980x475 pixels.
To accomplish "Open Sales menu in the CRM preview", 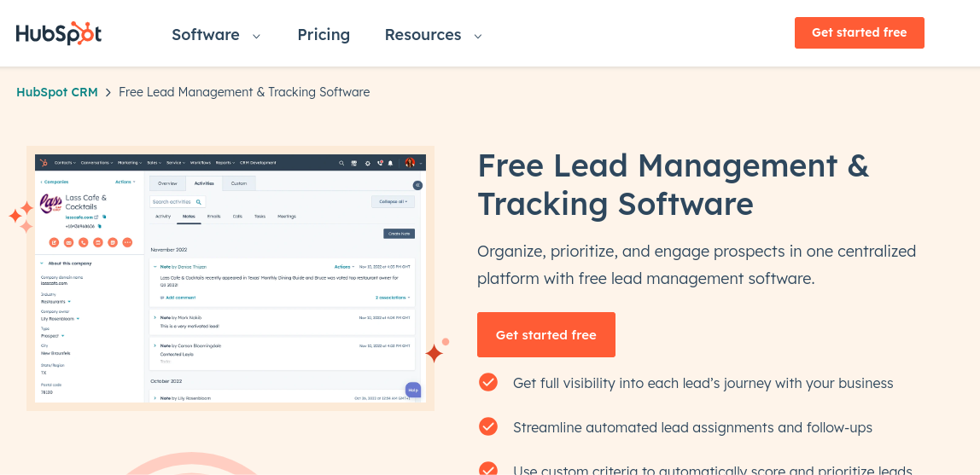I will (x=154, y=163).
